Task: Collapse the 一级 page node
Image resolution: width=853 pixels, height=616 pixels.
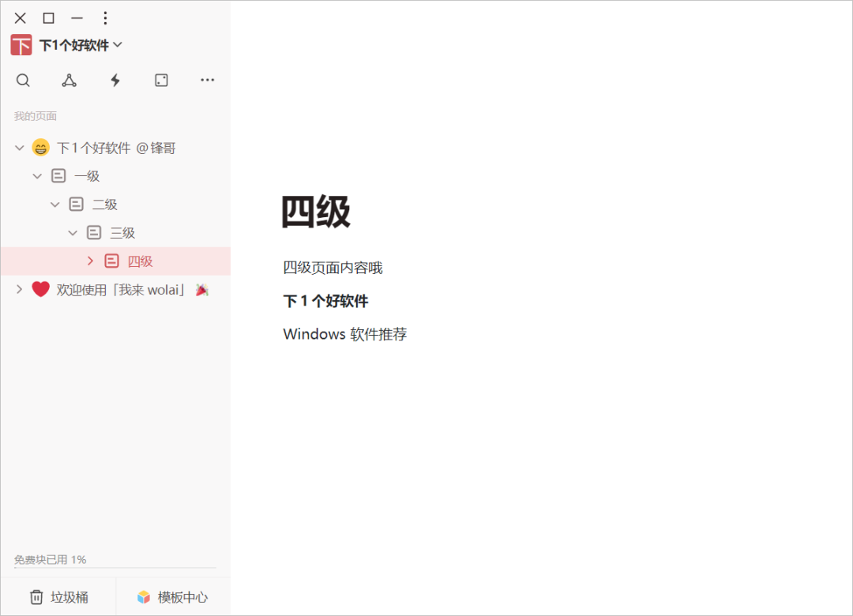Action: coord(36,175)
